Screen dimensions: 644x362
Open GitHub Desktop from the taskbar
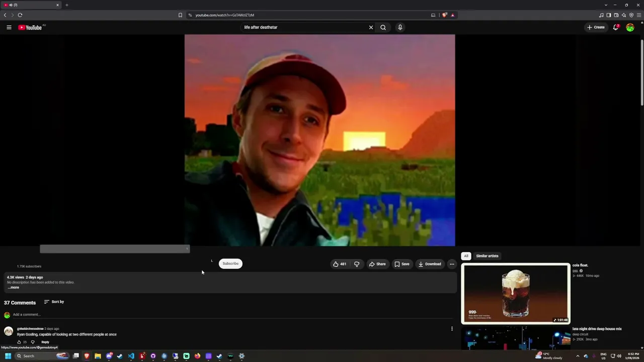[x=153, y=356]
